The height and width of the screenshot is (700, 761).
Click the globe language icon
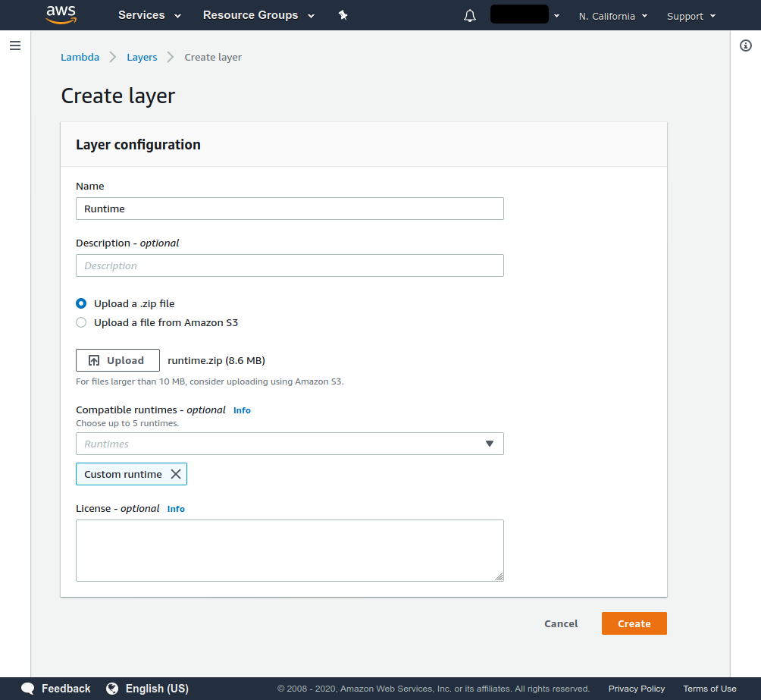(x=112, y=689)
